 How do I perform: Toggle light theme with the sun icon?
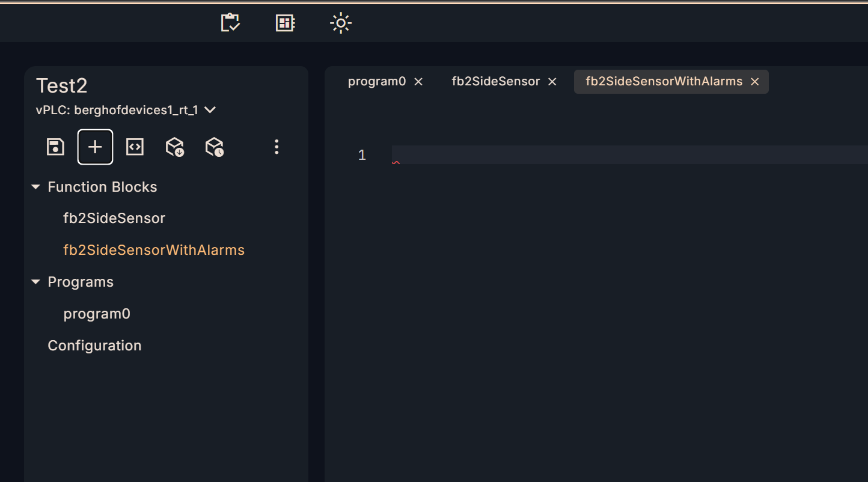coord(340,23)
